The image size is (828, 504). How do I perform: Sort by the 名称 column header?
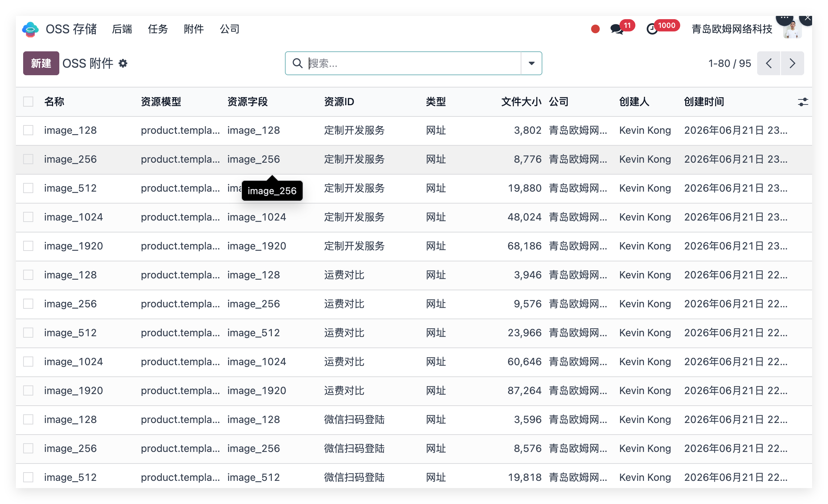(54, 102)
